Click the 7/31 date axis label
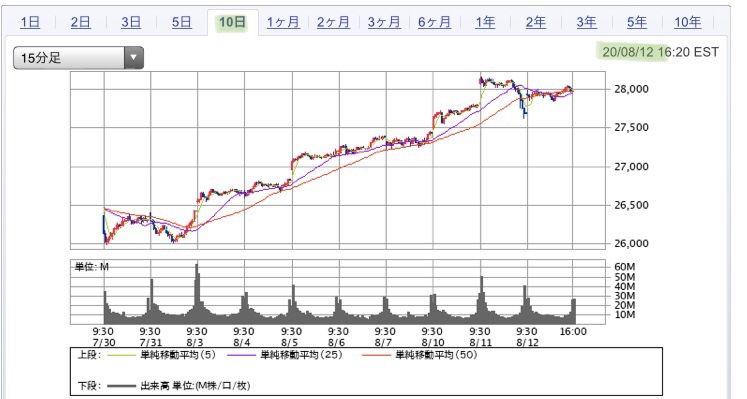747x399 pixels. click(151, 342)
